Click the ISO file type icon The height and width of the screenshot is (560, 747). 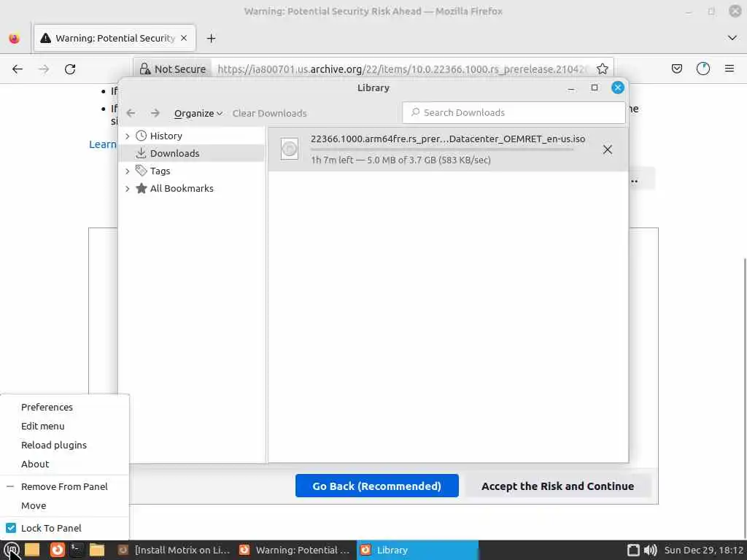tap(289, 149)
